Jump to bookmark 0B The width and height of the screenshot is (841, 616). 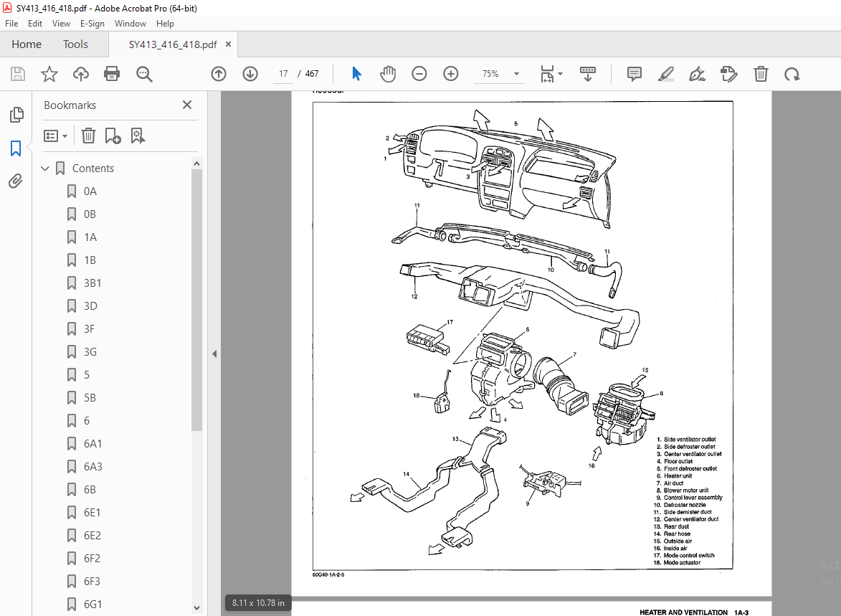90,214
